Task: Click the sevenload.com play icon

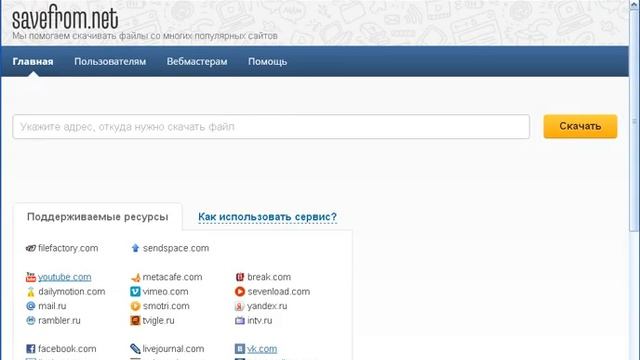Action: [x=240, y=292]
